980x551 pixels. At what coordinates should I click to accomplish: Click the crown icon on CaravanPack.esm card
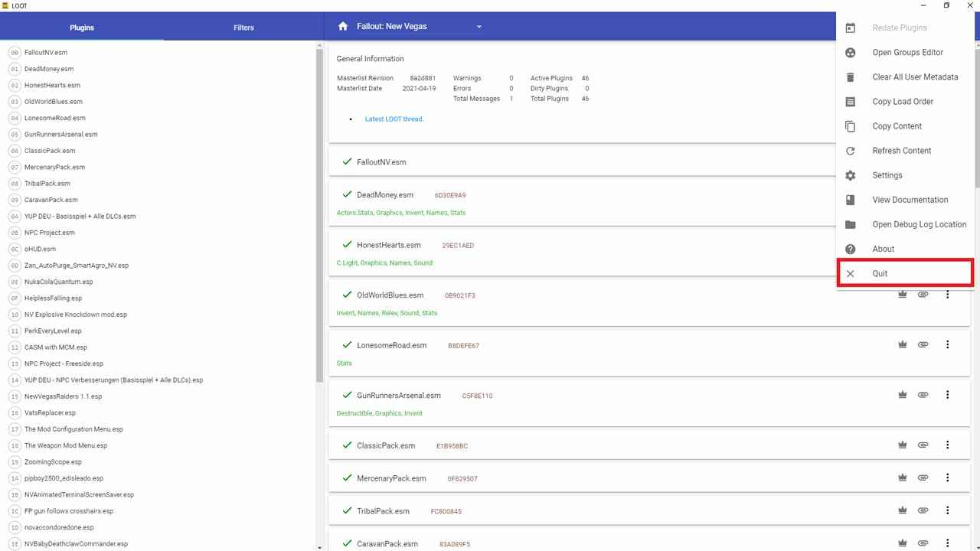click(903, 543)
